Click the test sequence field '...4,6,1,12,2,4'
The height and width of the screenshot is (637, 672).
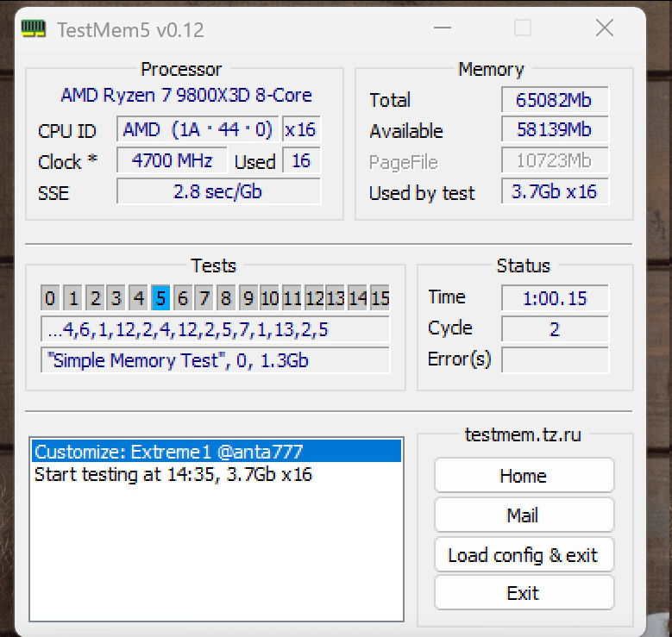point(215,329)
